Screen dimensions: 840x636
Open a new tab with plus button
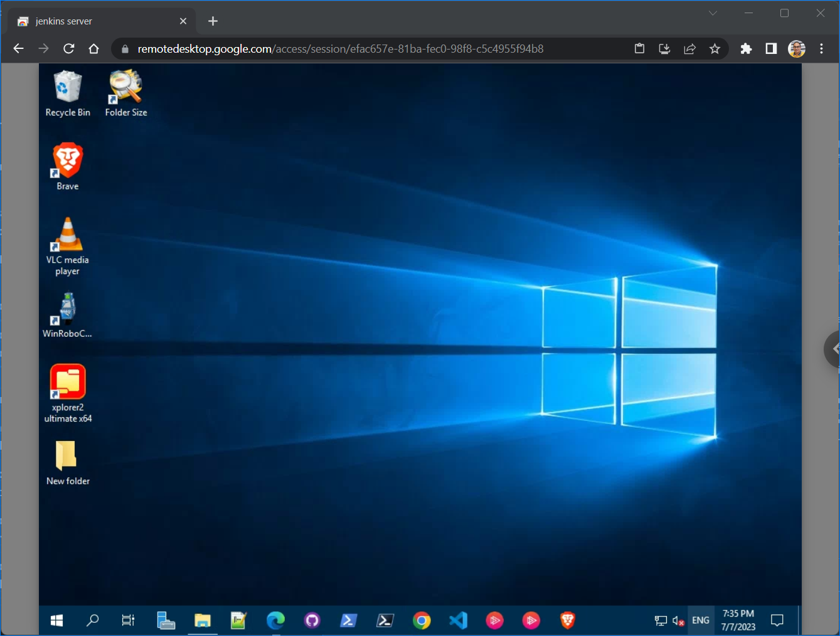pos(213,21)
